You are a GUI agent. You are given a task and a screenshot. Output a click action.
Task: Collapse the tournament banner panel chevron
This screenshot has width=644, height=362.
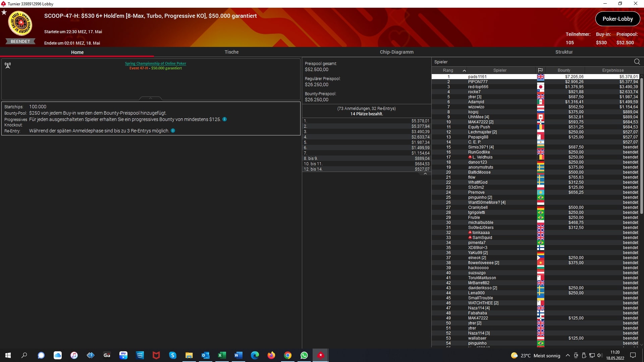(151, 98)
